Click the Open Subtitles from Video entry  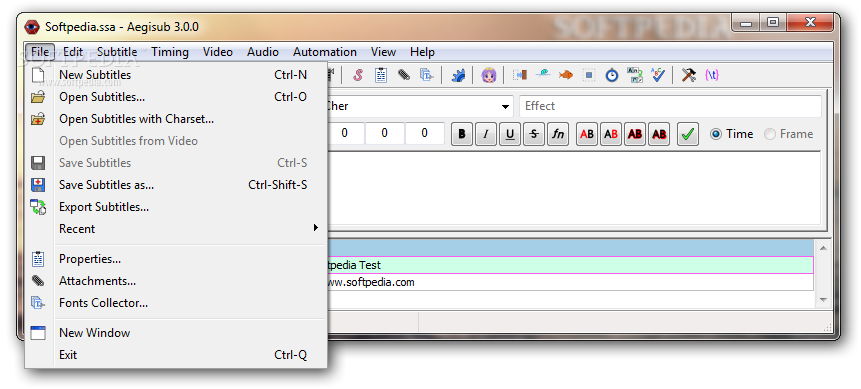point(176,141)
